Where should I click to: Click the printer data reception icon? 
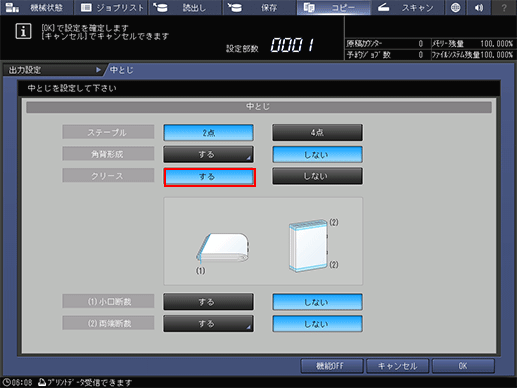point(42,382)
